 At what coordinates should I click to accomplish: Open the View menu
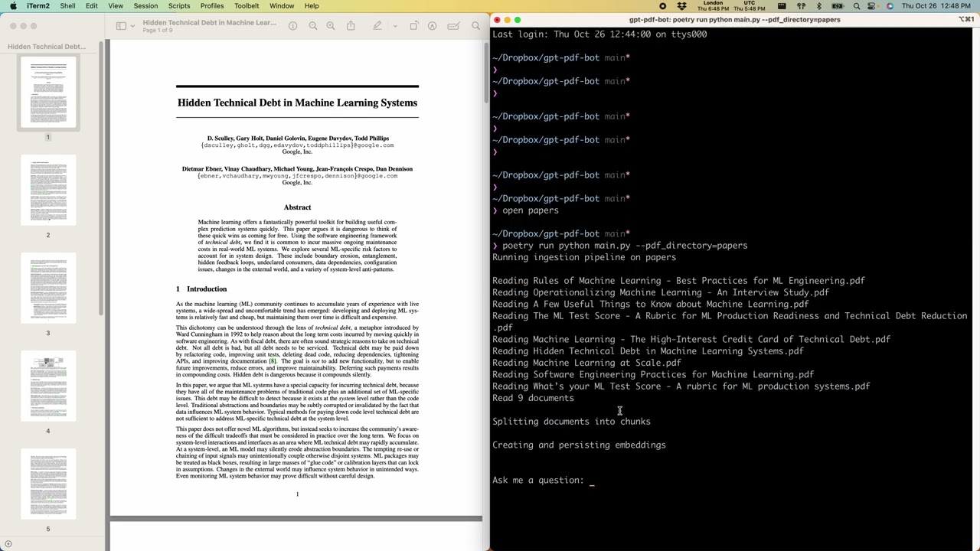pyautogui.click(x=116, y=6)
